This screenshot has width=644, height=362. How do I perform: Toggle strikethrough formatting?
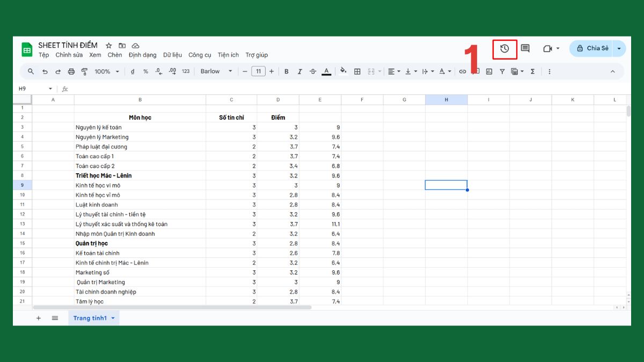coord(313,71)
